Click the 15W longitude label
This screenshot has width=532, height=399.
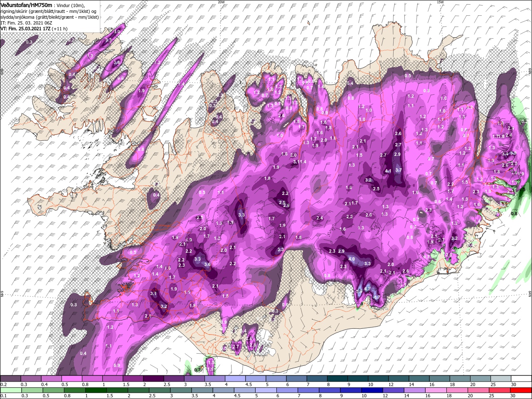pyautogui.click(x=440, y=2)
